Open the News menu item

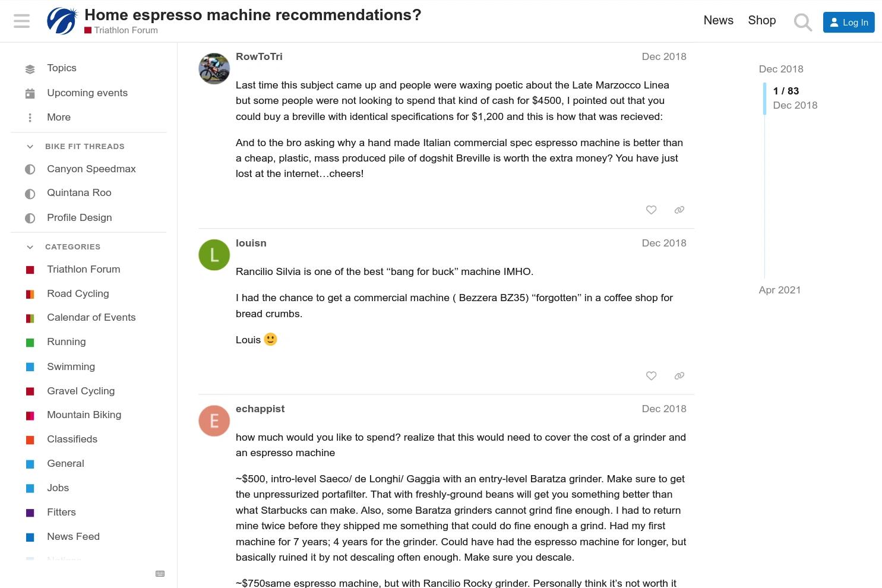(718, 20)
